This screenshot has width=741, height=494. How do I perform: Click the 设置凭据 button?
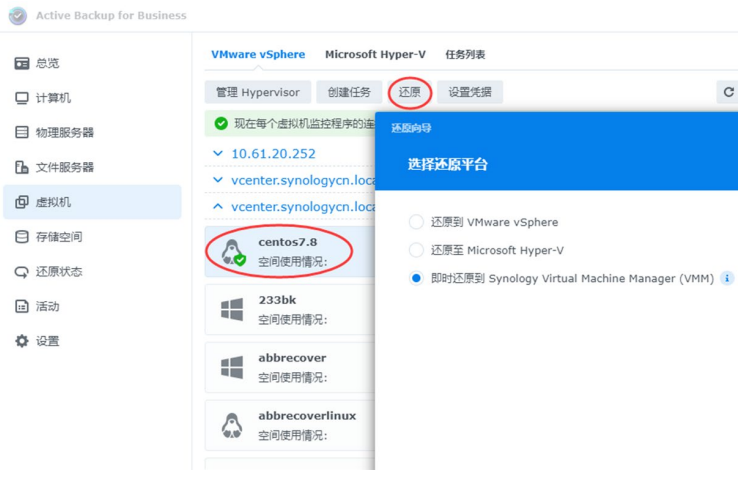pos(470,92)
